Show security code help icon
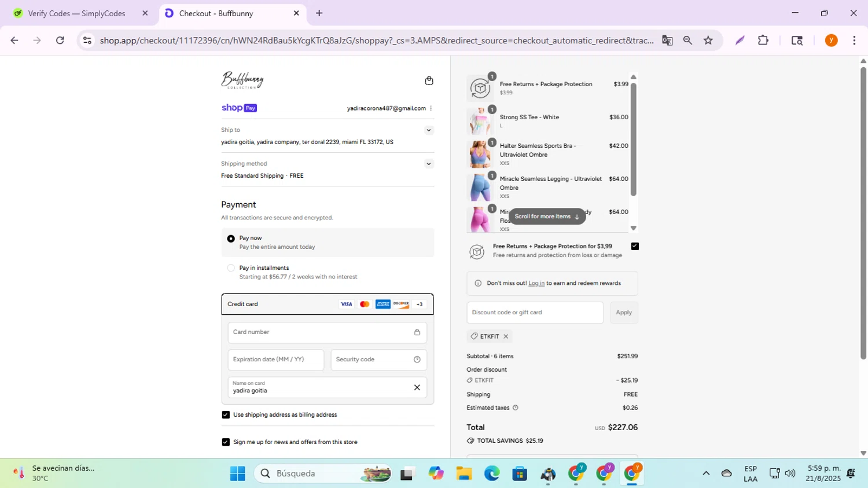868x488 pixels. [417, 359]
